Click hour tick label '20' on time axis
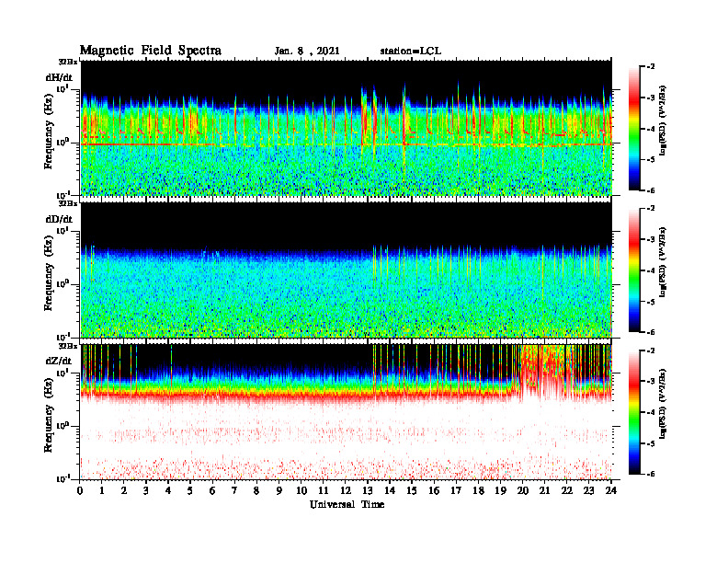 pos(523,491)
